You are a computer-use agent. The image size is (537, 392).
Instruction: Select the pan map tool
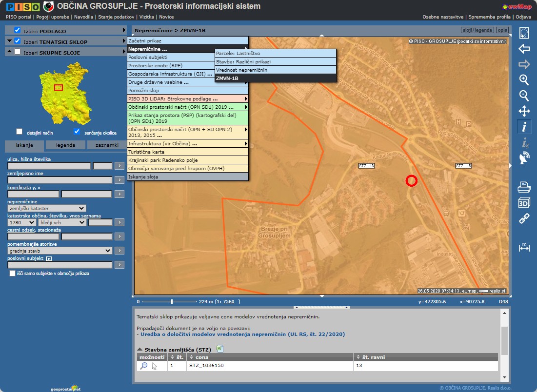pos(524,111)
